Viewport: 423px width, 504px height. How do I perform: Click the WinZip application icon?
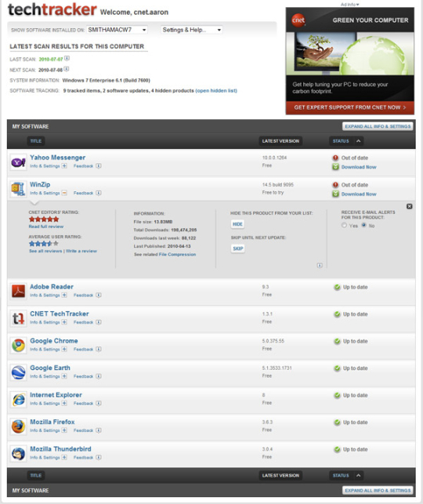[18, 190]
